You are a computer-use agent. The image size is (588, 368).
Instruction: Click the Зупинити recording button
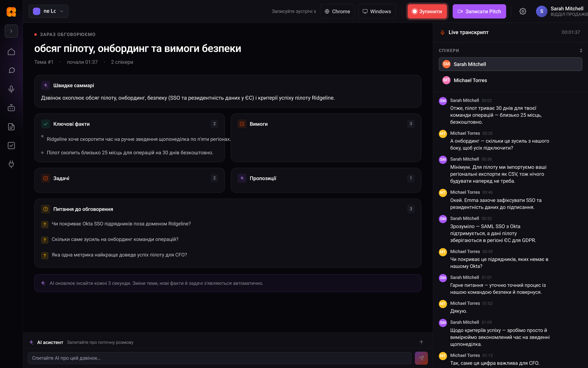[x=427, y=11]
